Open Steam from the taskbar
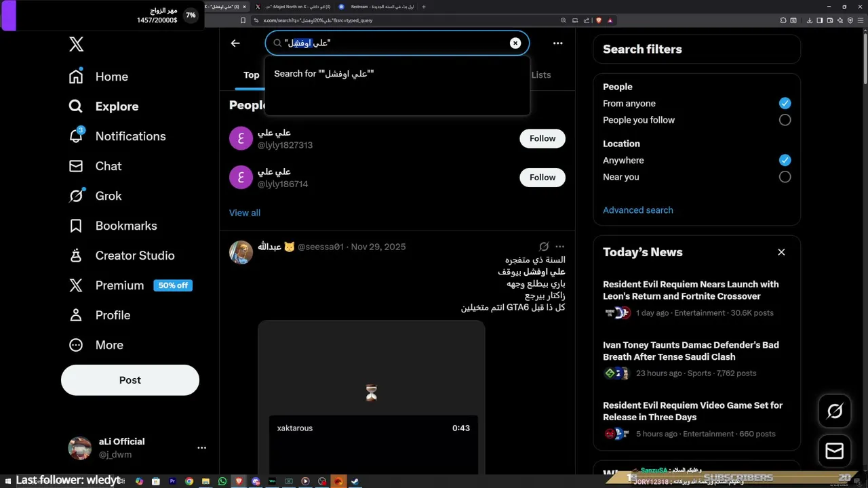Image resolution: width=868 pixels, height=488 pixels. tap(355, 481)
